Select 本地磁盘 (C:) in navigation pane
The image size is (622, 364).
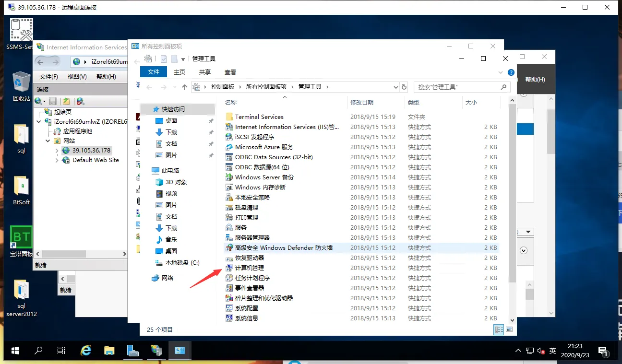tap(178, 263)
